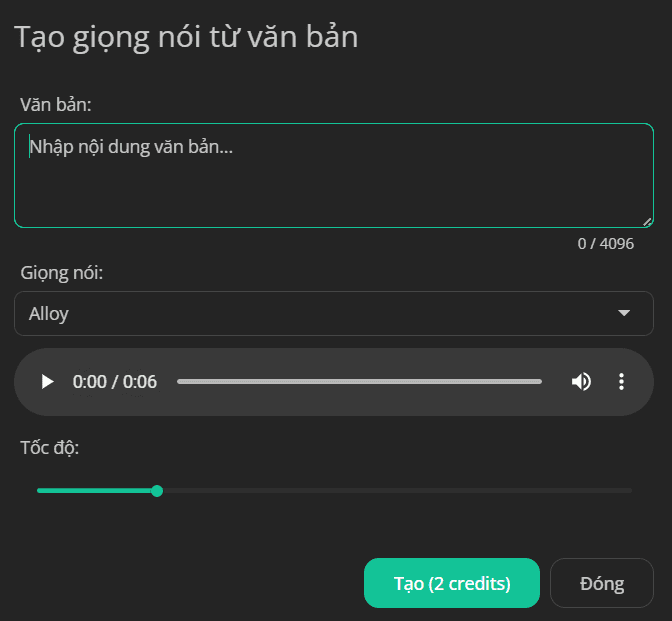672x621 pixels.
Task: Close the dialog with Đóng button
Action: point(602,583)
